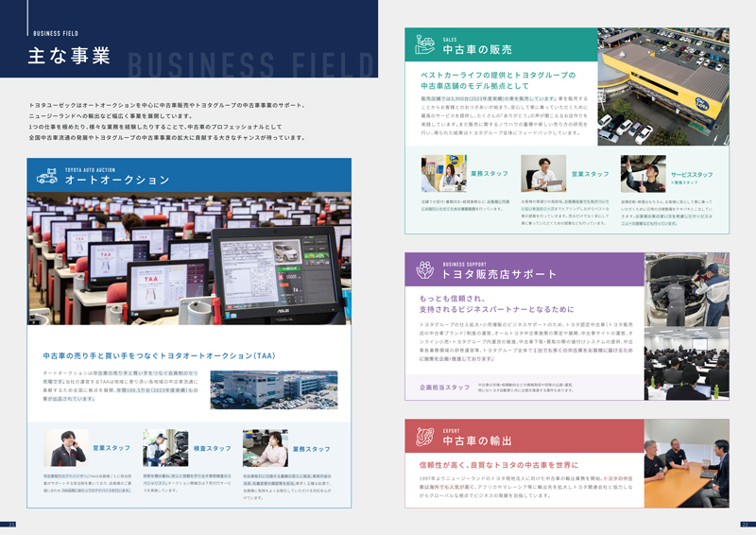The width and height of the screenshot is (756, 535).
Task: Click the page number 22 marker
Action: [747, 525]
